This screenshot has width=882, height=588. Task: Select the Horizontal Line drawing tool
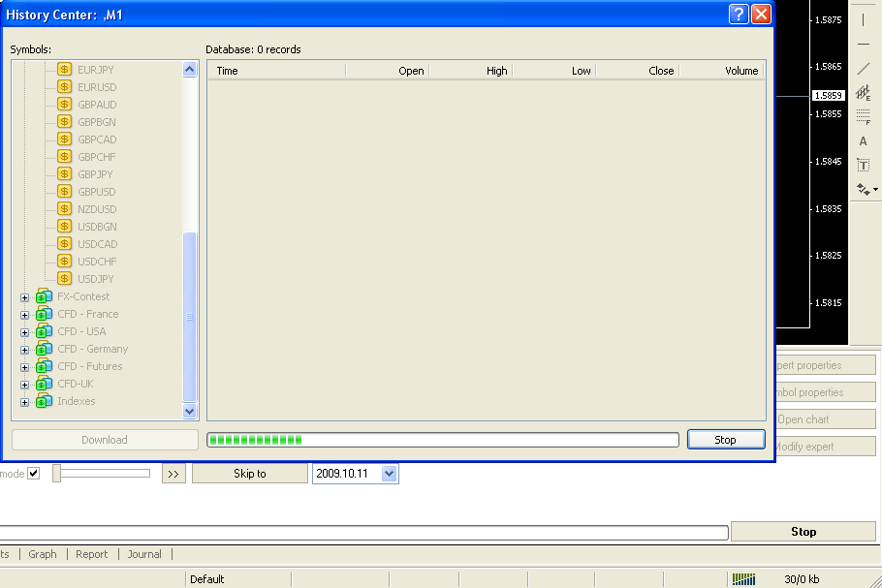click(864, 45)
